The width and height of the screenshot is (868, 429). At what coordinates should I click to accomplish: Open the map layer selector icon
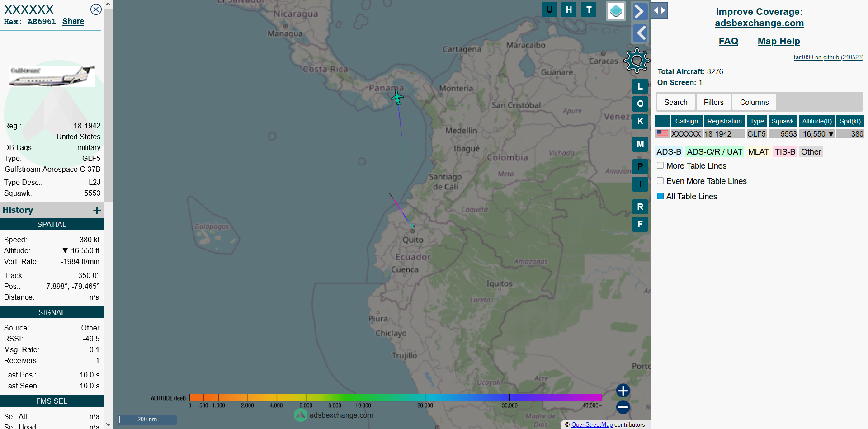pyautogui.click(x=616, y=11)
